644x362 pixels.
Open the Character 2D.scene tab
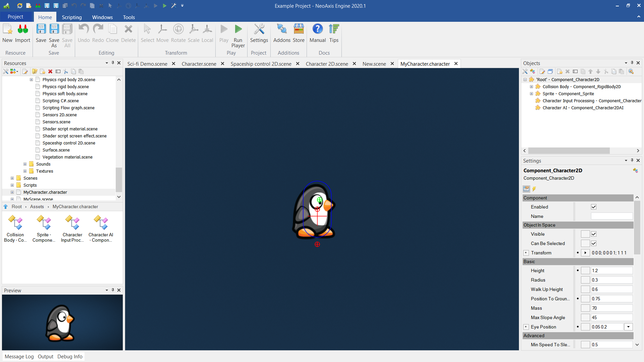point(327,64)
